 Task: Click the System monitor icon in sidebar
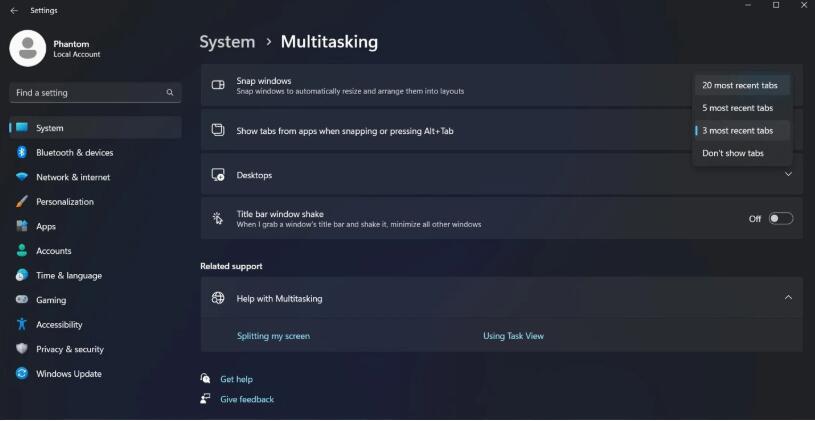[22, 128]
